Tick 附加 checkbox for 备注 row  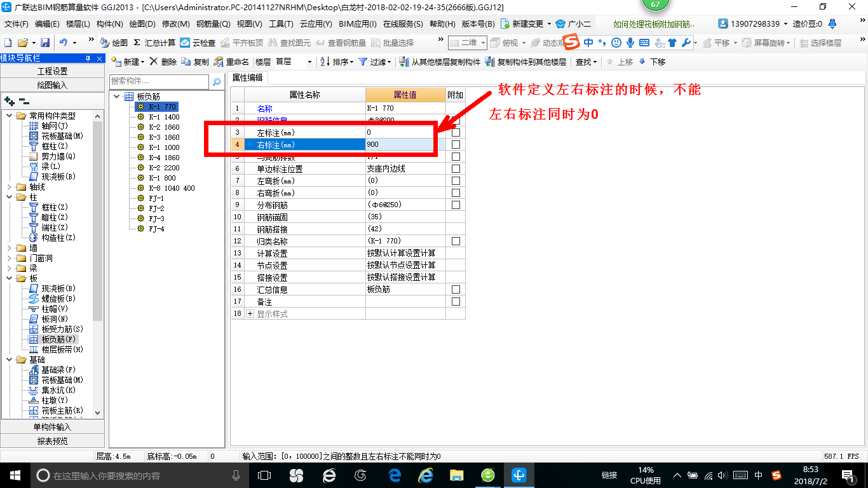(x=456, y=302)
